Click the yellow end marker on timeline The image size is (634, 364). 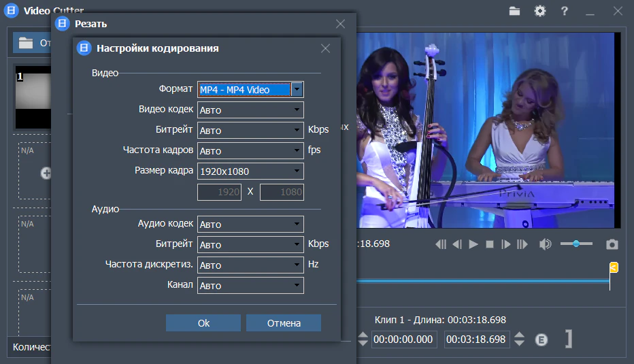coord(614,267)
